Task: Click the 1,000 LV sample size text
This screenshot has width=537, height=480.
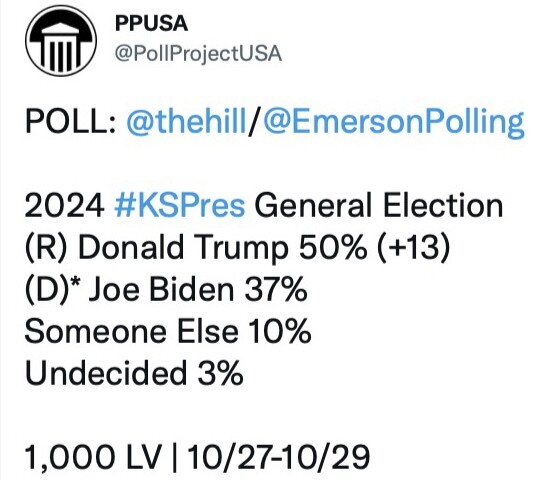Action: click(93, 457)
